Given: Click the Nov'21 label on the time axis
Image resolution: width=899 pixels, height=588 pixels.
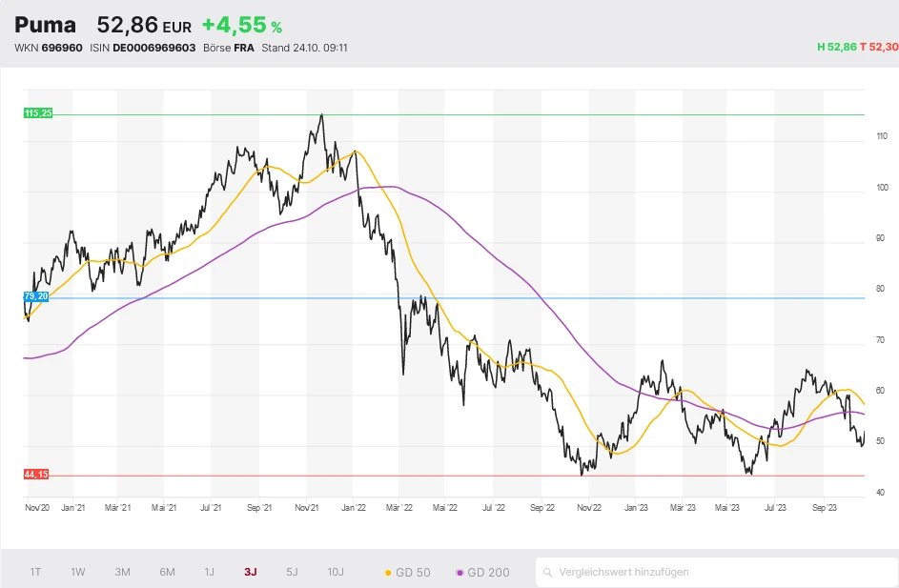Looking at the screenshot, I should click(307, 509).
